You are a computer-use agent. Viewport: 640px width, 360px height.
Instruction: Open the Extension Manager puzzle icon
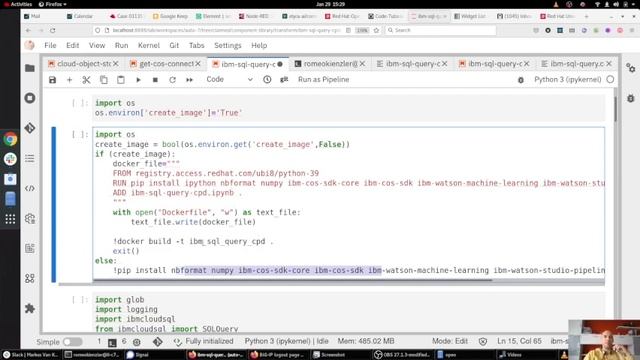click(x=30, y=309)
